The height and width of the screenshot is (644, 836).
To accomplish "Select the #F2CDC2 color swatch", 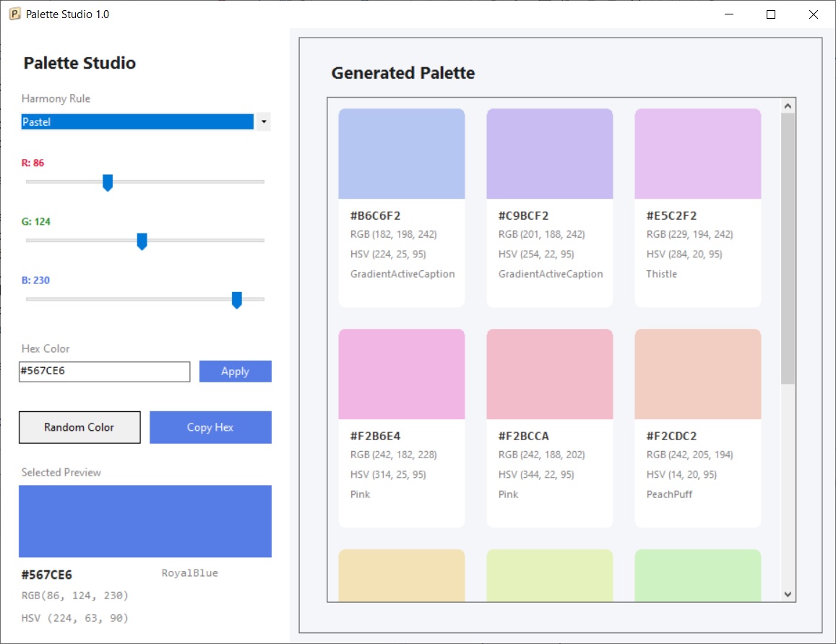I will pos(698,374).
